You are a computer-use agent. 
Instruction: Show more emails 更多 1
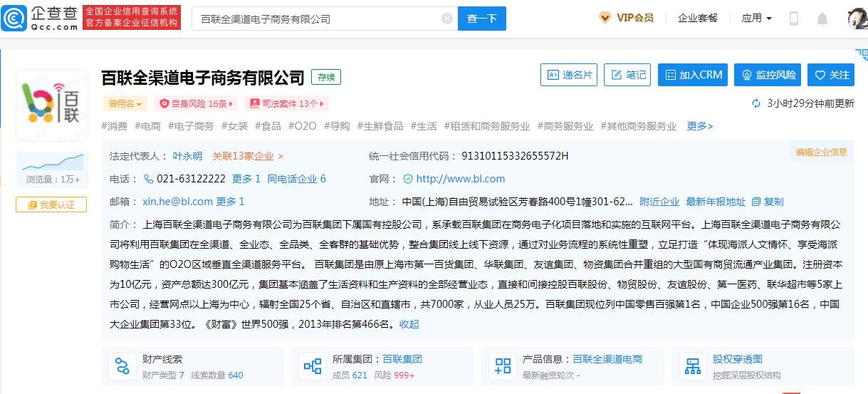pyautogui.click(x=231, y=202)
